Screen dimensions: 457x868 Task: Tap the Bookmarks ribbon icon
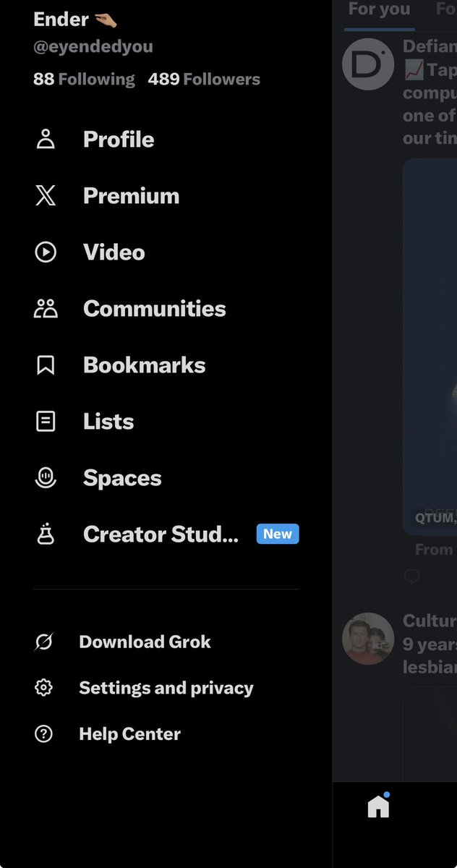46,365
